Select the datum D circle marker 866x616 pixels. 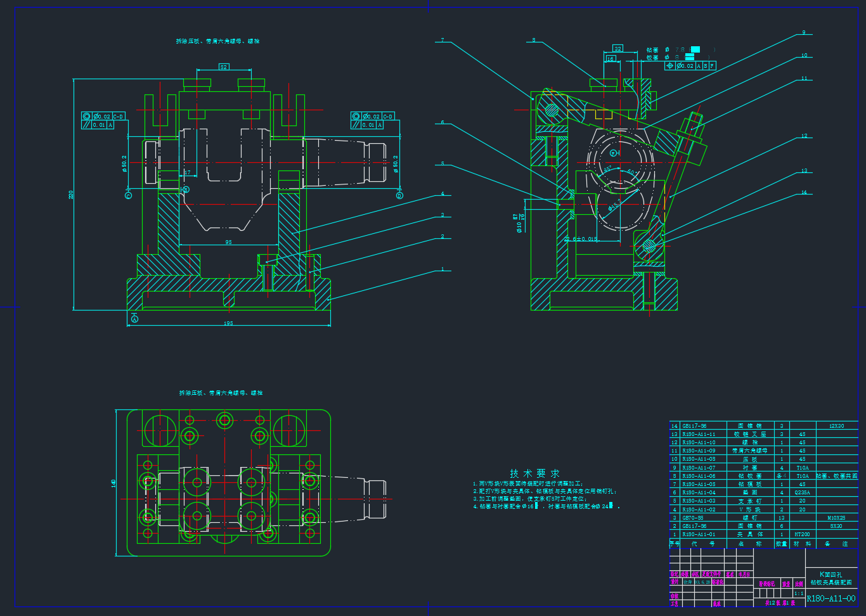pos(399,196)
